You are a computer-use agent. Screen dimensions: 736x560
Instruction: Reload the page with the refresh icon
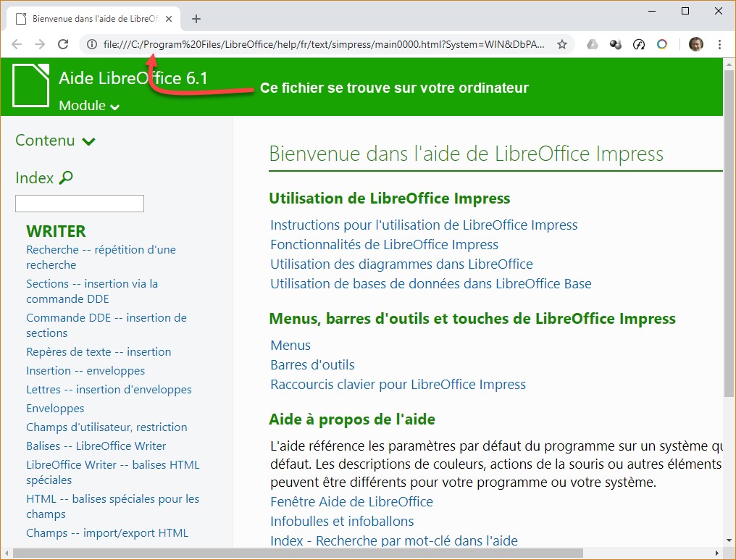(63, 44)
